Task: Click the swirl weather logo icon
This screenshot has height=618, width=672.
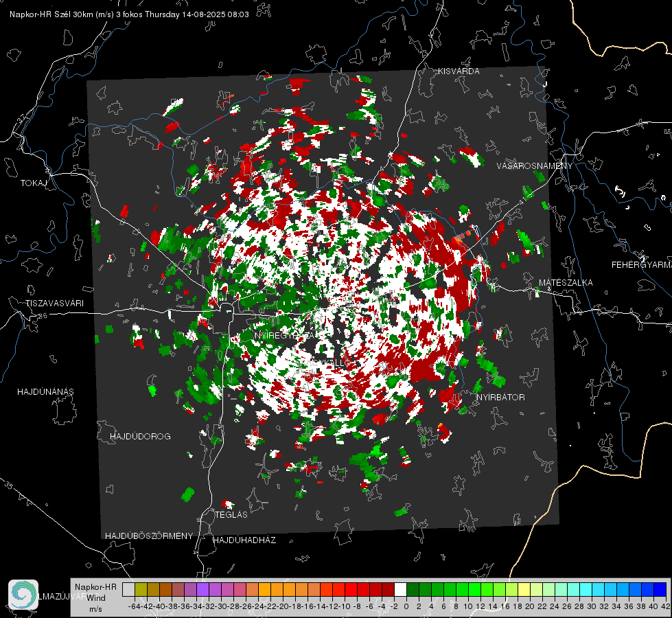Action: click(23, 595)
